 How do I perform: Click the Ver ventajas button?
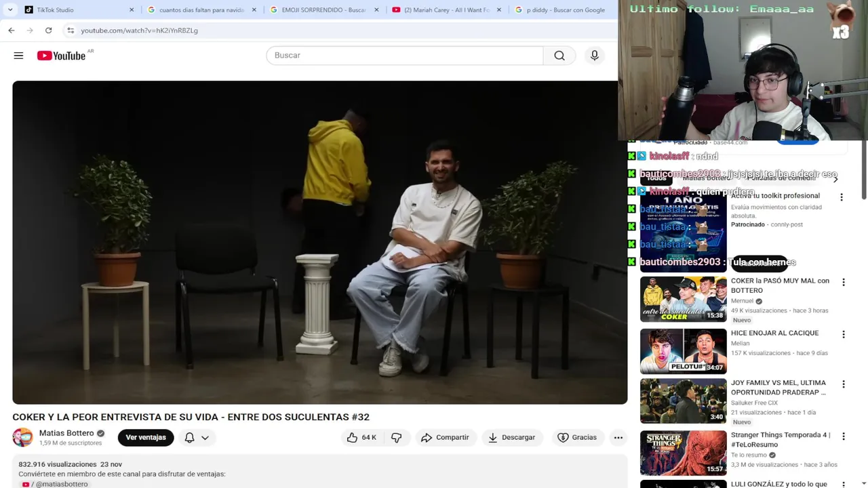tap(146, 437)
